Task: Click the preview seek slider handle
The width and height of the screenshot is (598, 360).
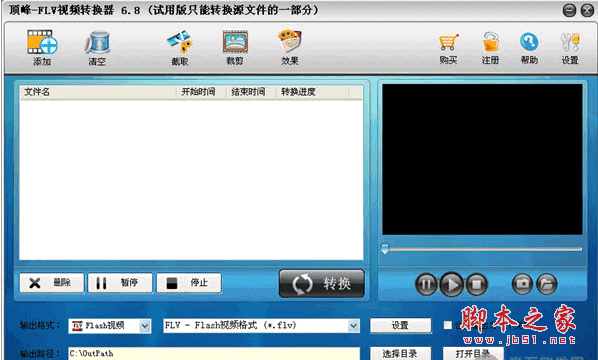Action: coord(385,249)
